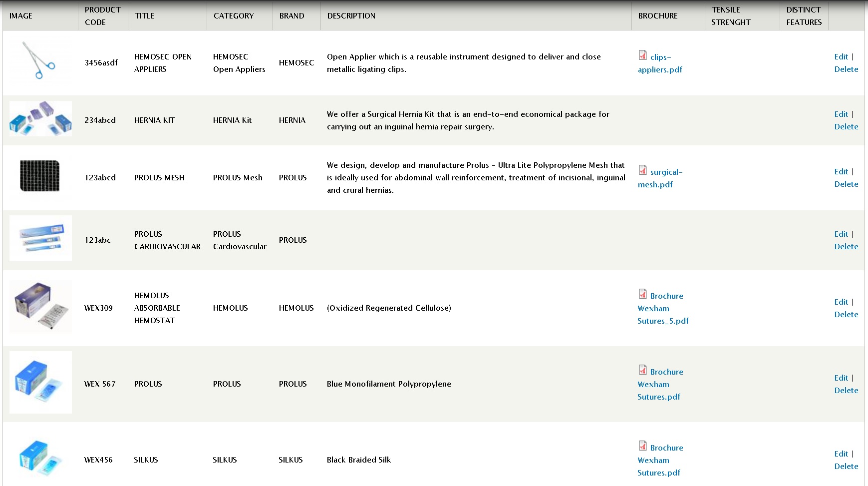Edit the Prolus Mesh entry
This screenshot has width=868, height=486.
point(841,172)
